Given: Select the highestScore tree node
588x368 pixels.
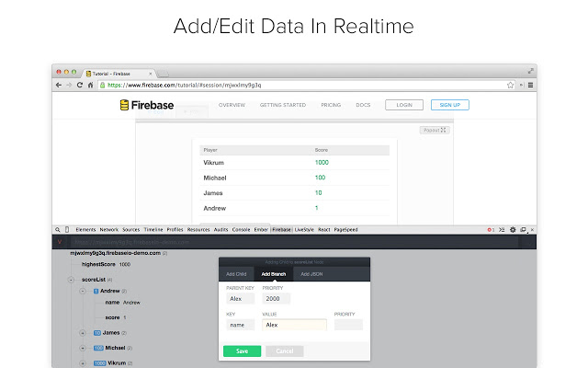Looking at the screenshot, I should [98, 264].
